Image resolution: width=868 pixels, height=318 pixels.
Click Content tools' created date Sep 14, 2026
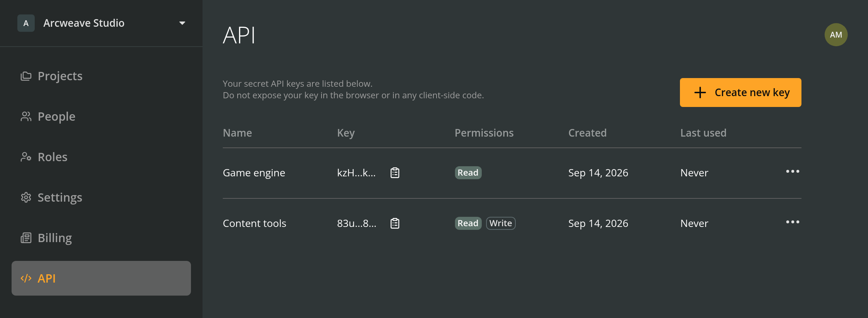click(598, 224)
